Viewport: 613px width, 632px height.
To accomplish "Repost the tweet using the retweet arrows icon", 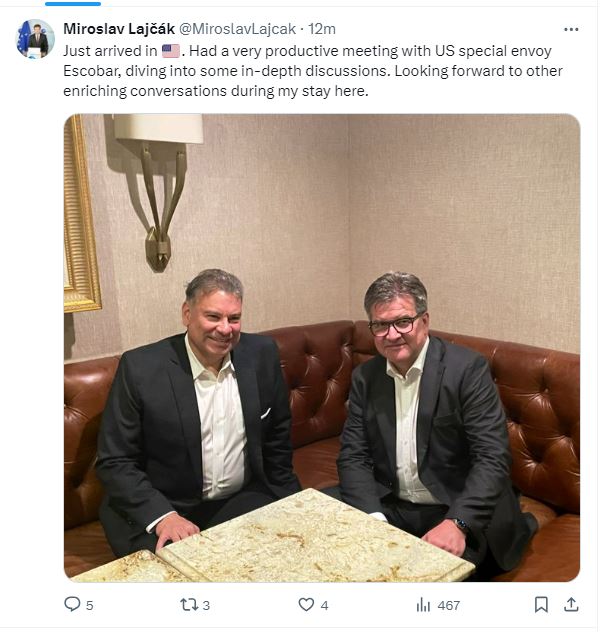I will pyautogui.click(x=189, y=605).
